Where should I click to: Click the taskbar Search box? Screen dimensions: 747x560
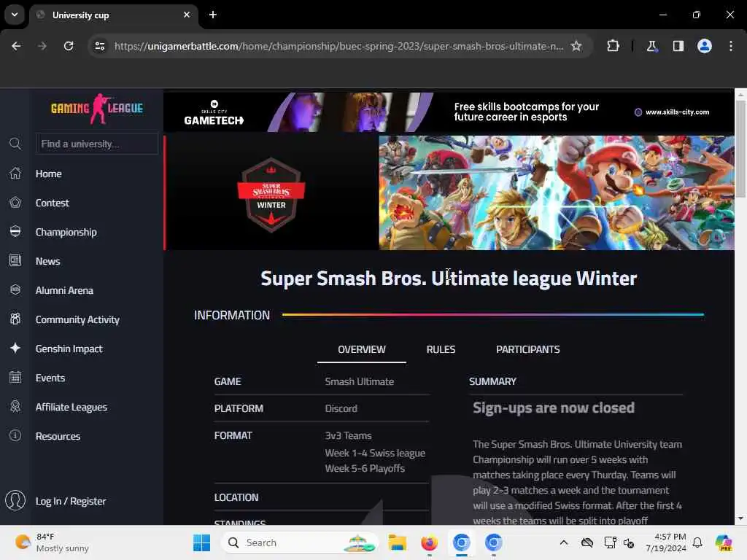pos(300,542)
